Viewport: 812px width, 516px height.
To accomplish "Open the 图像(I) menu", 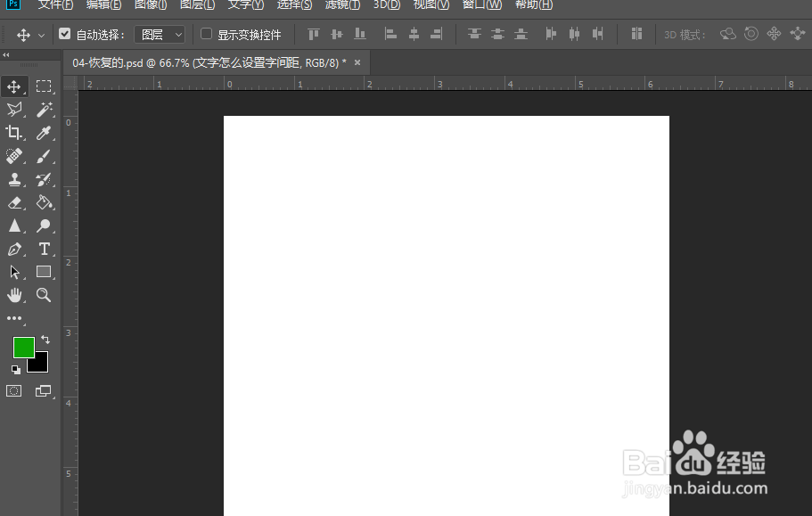I will pyautogui.click(x=151, y=4).
